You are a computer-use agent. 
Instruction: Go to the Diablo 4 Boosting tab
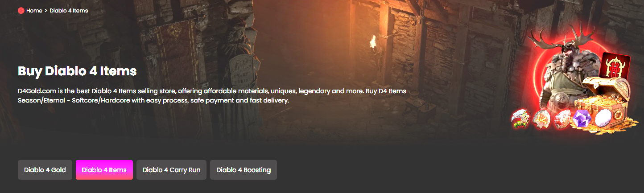pyautogui.click(x=244, y=170)
